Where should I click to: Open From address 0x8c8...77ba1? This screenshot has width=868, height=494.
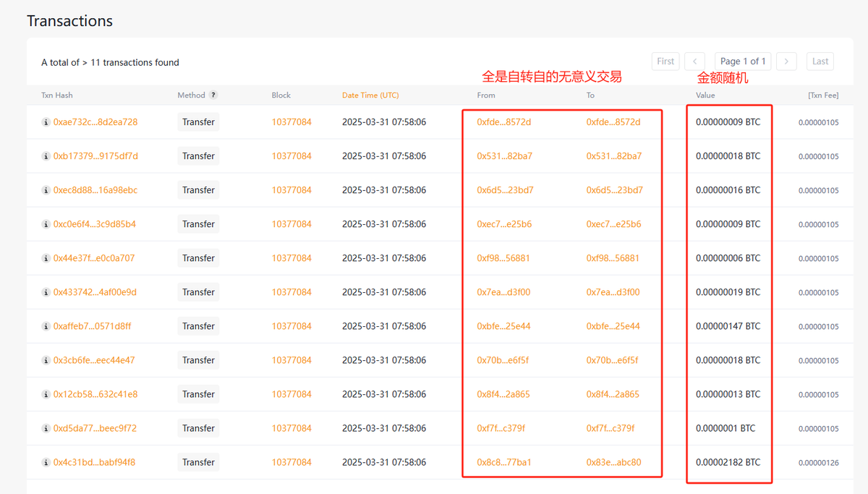(504, 462)
